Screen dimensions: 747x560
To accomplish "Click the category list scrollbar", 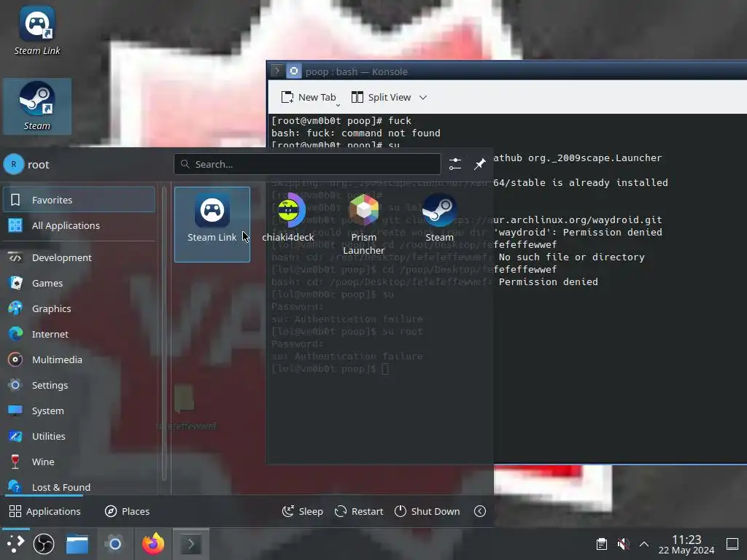I will (164, 333).
